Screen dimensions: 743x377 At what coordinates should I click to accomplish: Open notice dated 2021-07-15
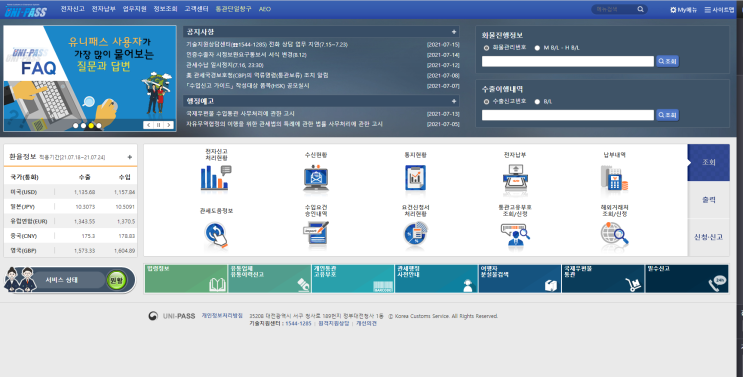267,45
